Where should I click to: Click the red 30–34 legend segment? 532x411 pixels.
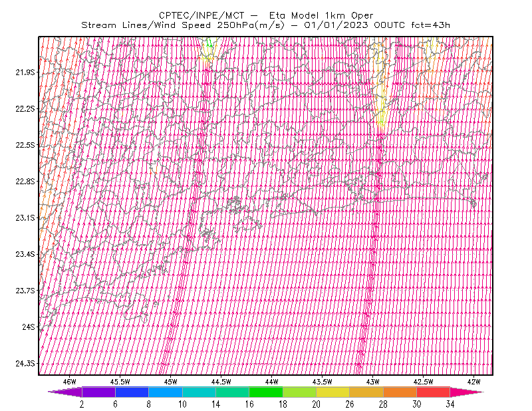coord(434,392)
